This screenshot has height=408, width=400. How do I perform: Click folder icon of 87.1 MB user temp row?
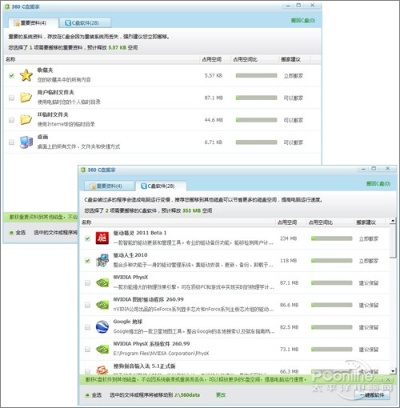26,98
